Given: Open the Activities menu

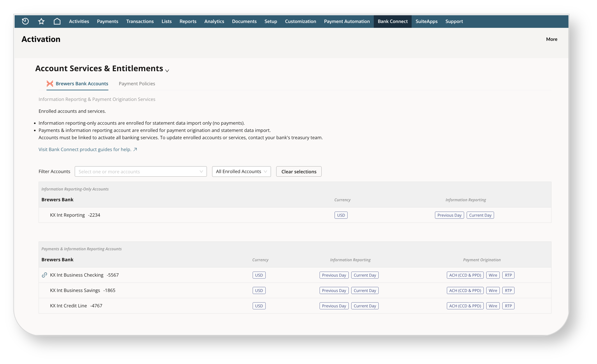Looking at the screenshot, I should point(79,21).
